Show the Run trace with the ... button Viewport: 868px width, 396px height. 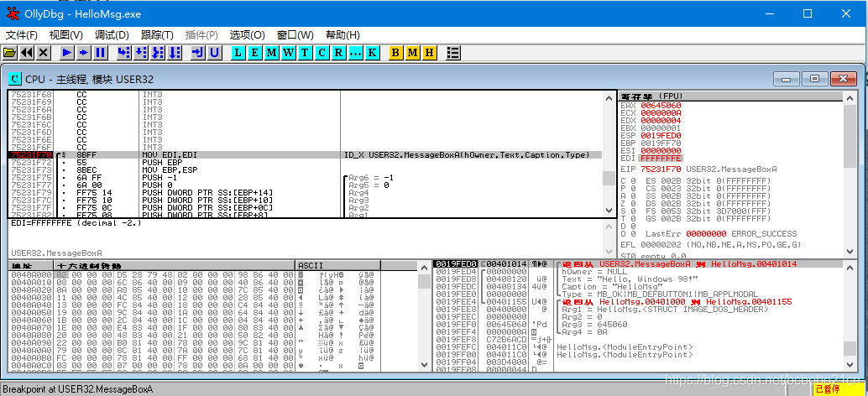tap(356, 53)
